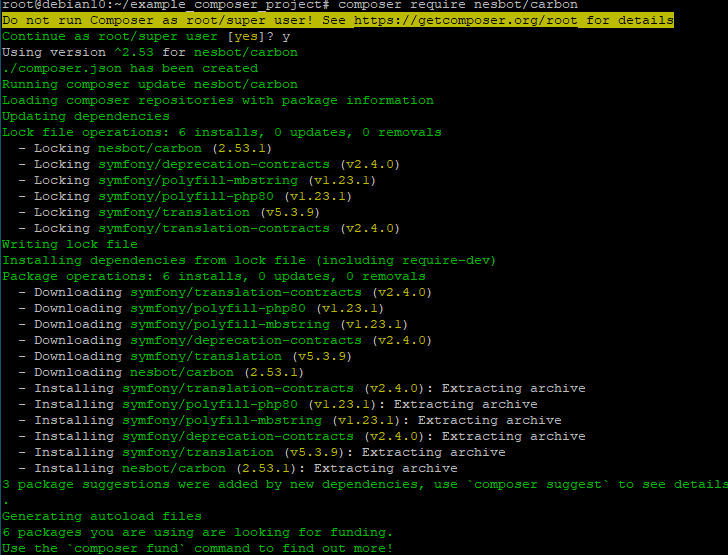
Task: Click 'Downloading symfony/translation (v5.3.9)' line
Action: coord(185,357)
